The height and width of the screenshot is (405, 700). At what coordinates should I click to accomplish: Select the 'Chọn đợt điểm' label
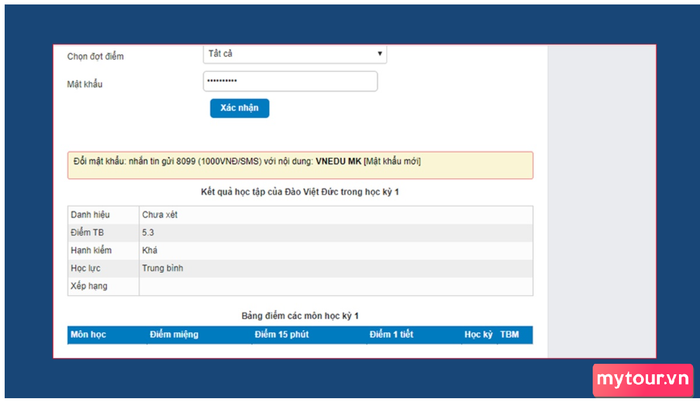(x=95, y=57)
